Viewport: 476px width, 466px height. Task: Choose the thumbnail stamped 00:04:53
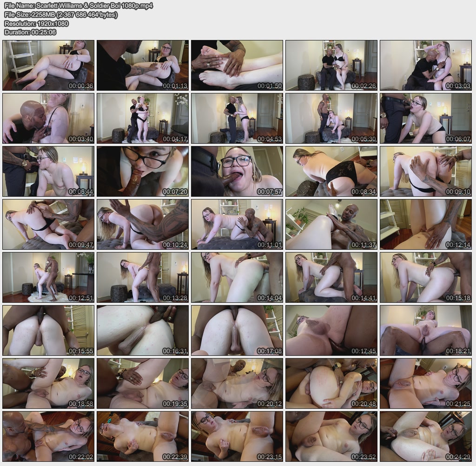pyautogui.click(x=237, y=119)
